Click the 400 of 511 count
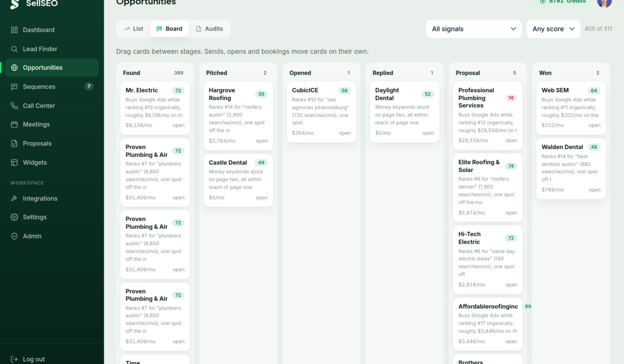This screenshot has height=364, width=624. point(598,29)
